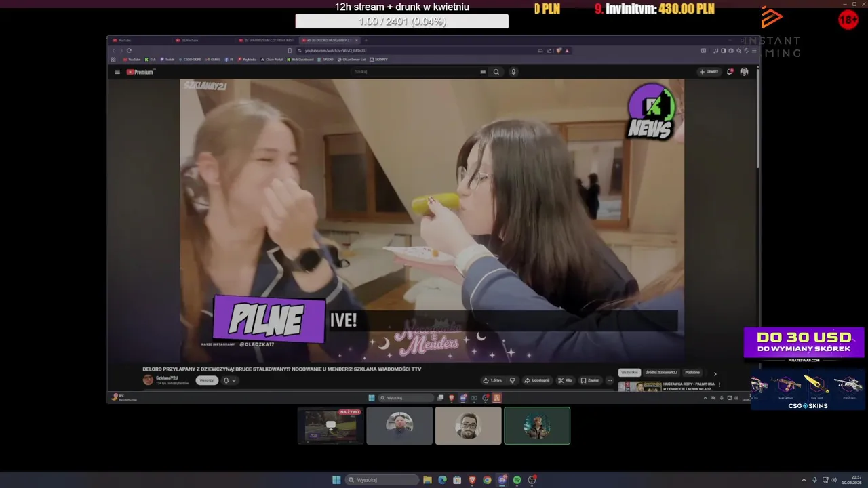
Task: Switch to the second YouTube browser tab
Action: (x=203, y=40)
